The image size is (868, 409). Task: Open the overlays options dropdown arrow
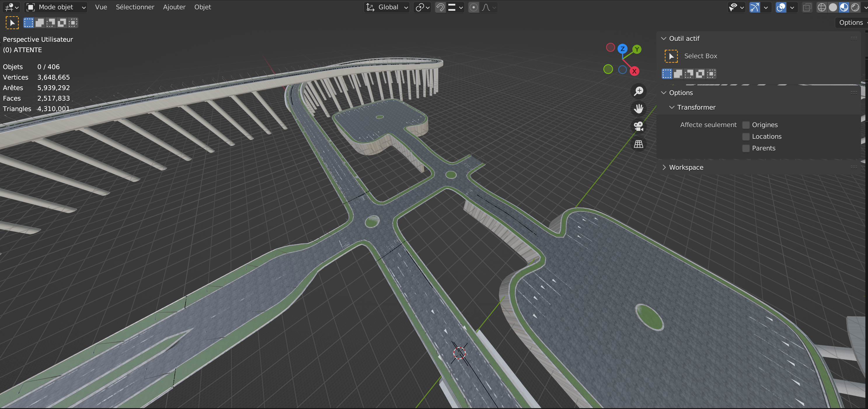click(792, 7)
